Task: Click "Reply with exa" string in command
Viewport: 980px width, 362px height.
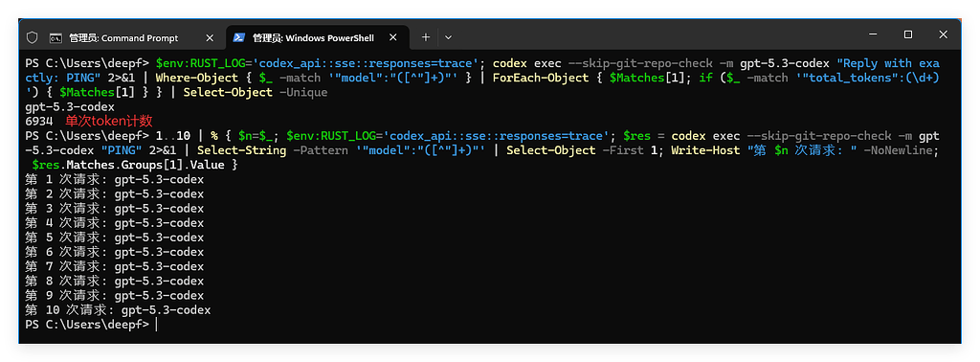Action: 888,63
